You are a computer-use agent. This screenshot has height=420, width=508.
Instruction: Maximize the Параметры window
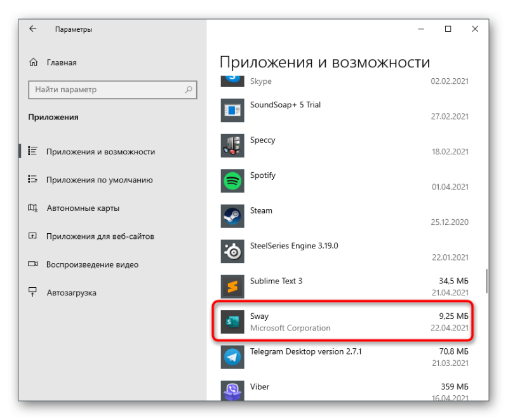pos(448,29)
